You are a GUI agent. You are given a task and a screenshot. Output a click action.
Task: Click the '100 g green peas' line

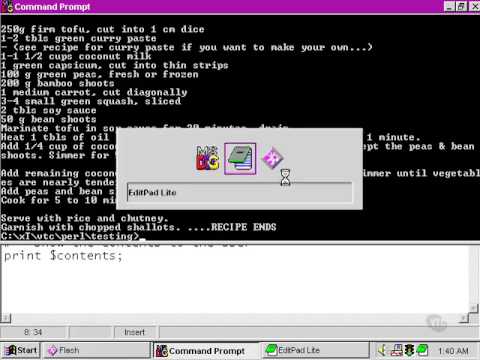99,74
